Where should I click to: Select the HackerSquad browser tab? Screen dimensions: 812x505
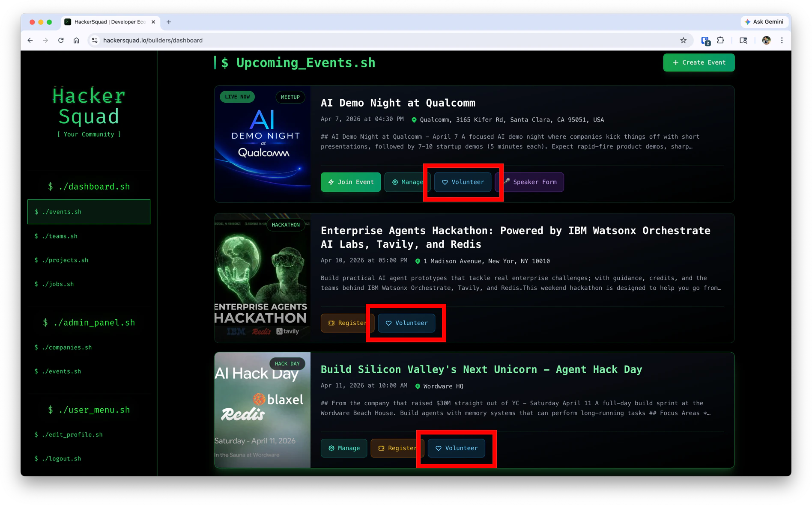(110, 22)
